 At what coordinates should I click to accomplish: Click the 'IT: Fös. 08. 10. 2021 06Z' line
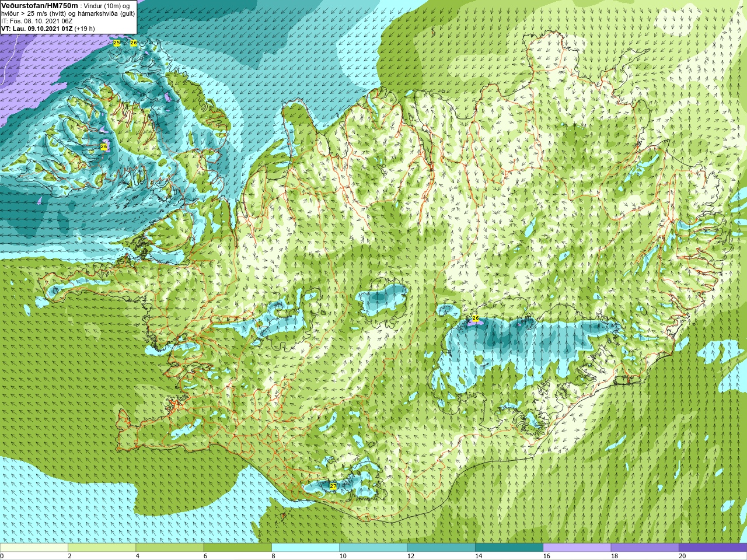tap(37, 21)
